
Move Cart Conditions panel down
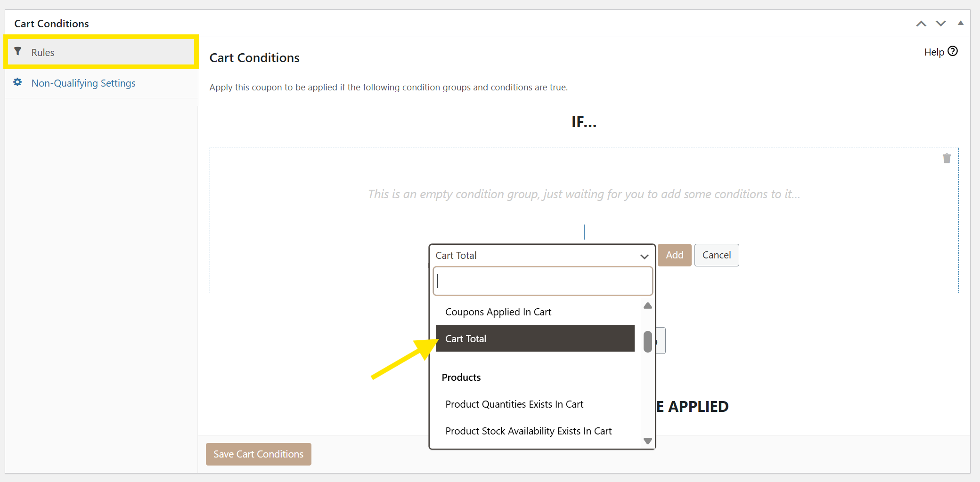[x=941, y=24]
